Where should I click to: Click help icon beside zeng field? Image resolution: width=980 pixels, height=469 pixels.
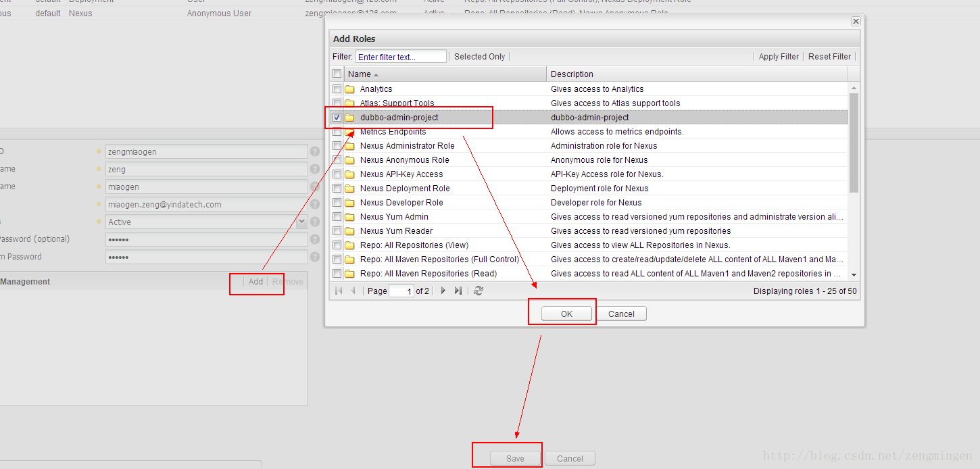(x=314, y=170)
